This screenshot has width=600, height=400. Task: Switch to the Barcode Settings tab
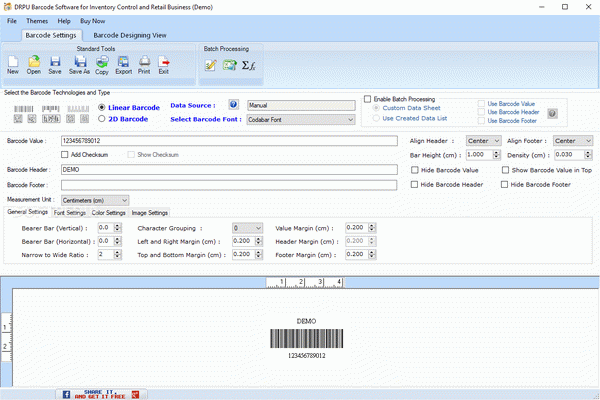tap(51, 35)
